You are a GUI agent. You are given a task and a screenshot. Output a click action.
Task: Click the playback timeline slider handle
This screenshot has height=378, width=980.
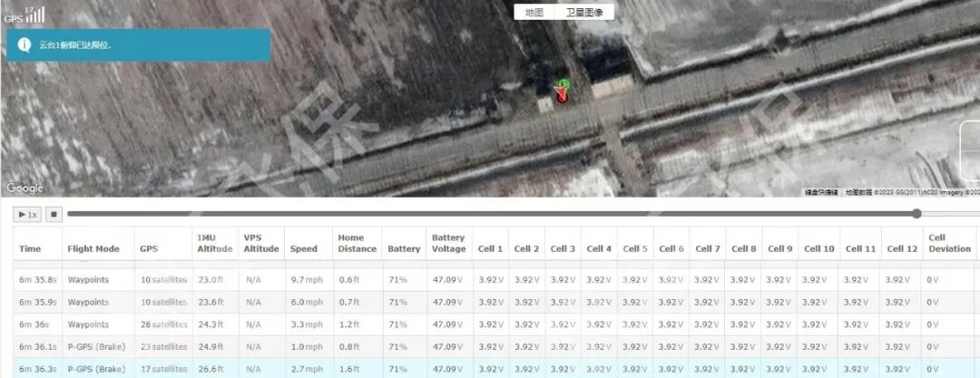pyautogui.click(x=916, y=214)
